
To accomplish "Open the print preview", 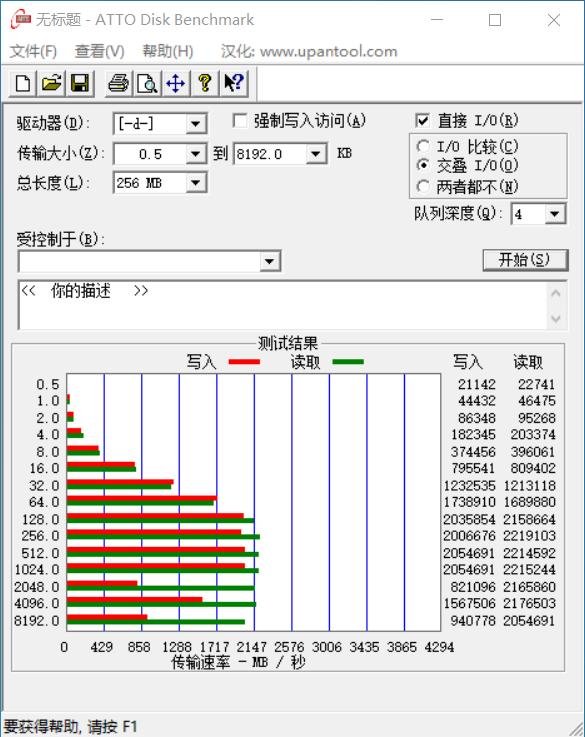I will 147,84.
